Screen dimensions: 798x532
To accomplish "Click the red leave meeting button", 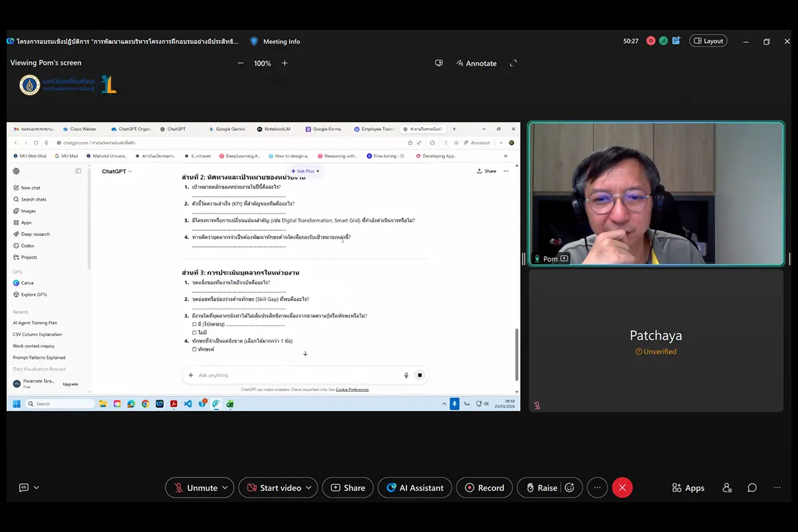I will (x=622, y=487).
